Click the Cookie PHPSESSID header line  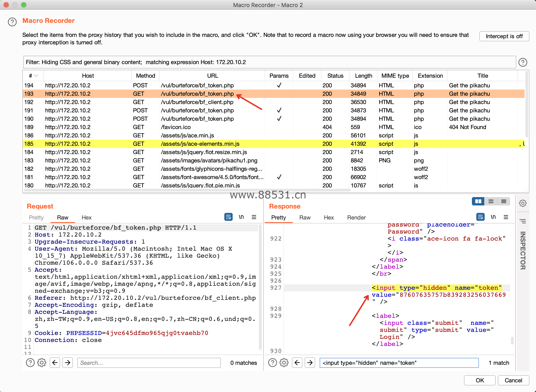(121, 333)
